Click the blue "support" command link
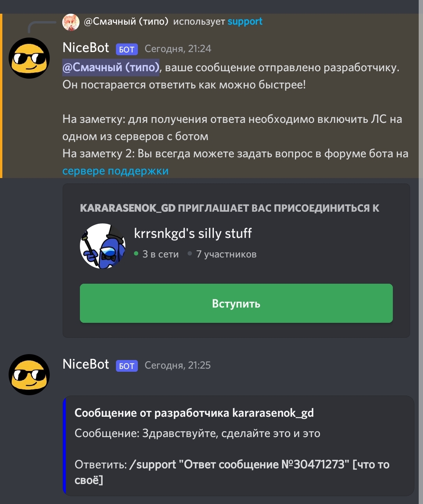Image resolution: width=423 pixels, height=504 pixels. pyautogui.click(x=245, y=22)
